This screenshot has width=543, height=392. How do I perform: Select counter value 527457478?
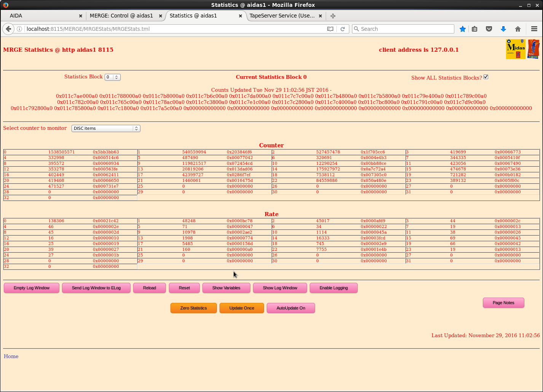328,152
